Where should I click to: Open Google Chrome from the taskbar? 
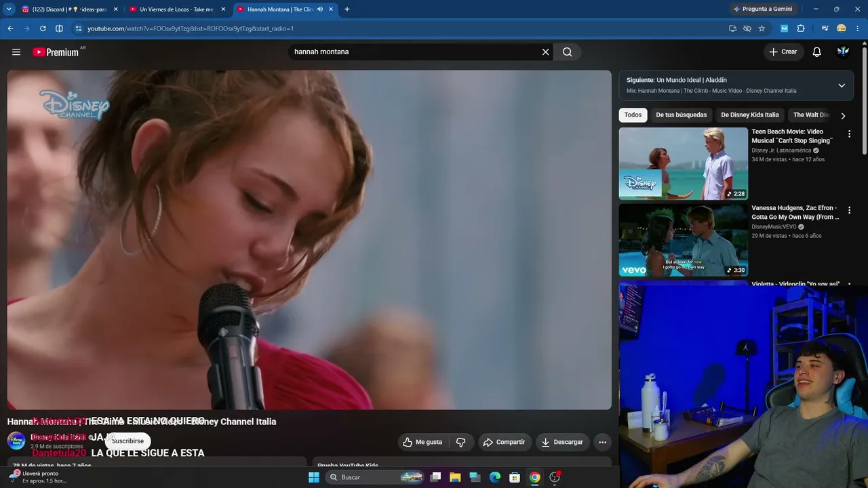[x=535, y=477]
